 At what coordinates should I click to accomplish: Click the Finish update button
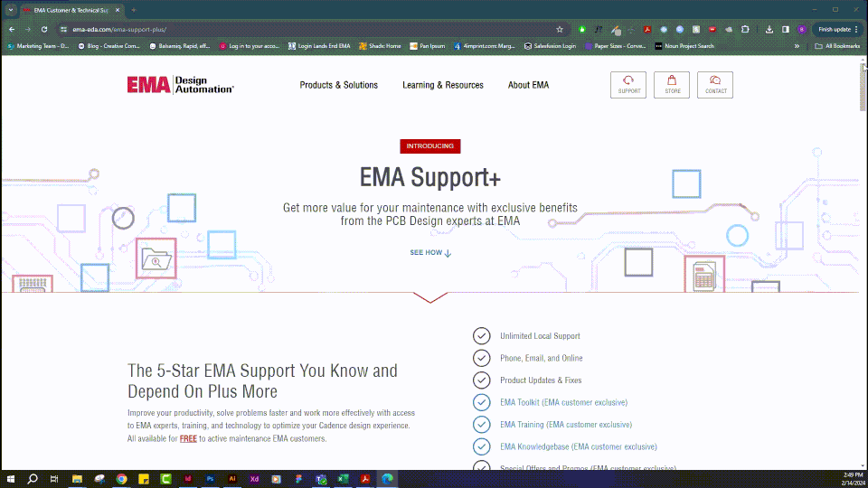pyautogui.click(x=838, y=29)
